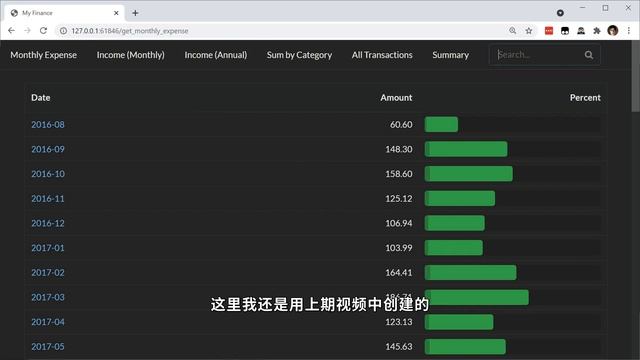The image size is (640, 360).
Task: Open the 2016-09 month link
Action: 48,149
